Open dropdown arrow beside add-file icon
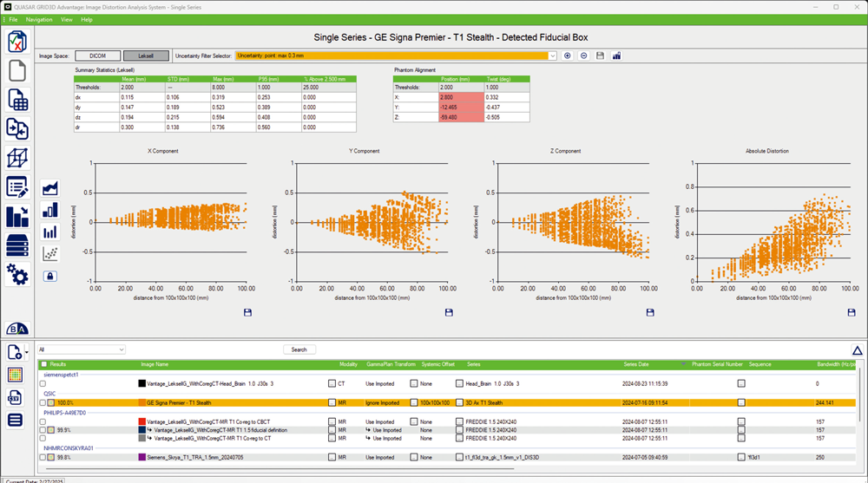 28,352
